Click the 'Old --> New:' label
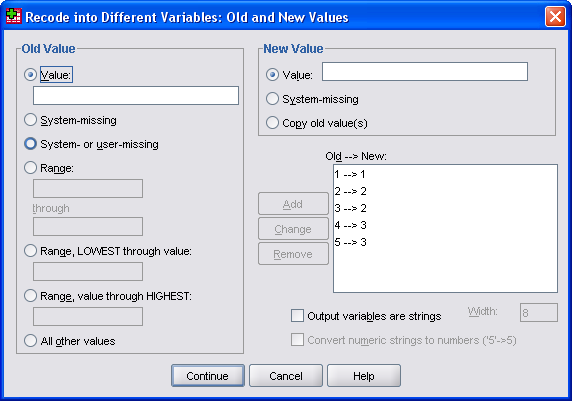 click(356, 156)
